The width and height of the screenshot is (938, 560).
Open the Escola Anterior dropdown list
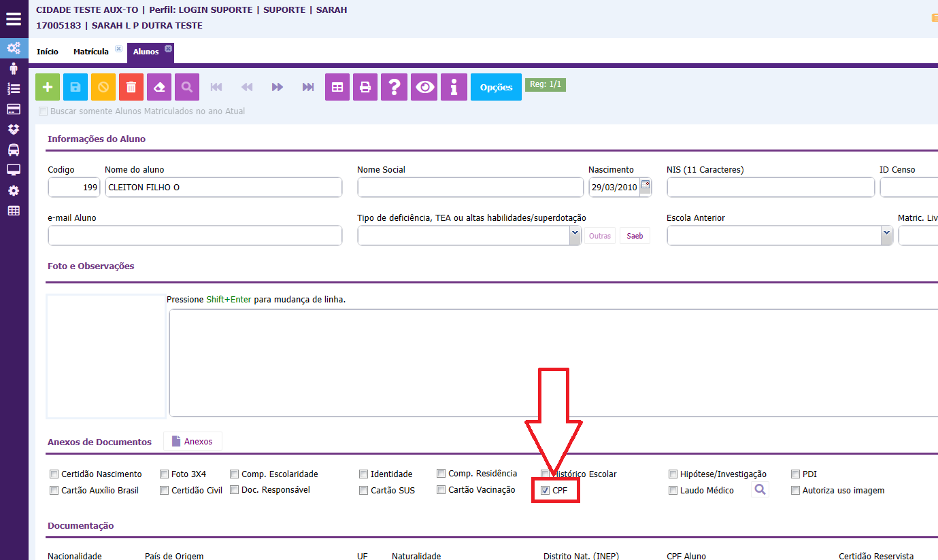click(886, 235)
